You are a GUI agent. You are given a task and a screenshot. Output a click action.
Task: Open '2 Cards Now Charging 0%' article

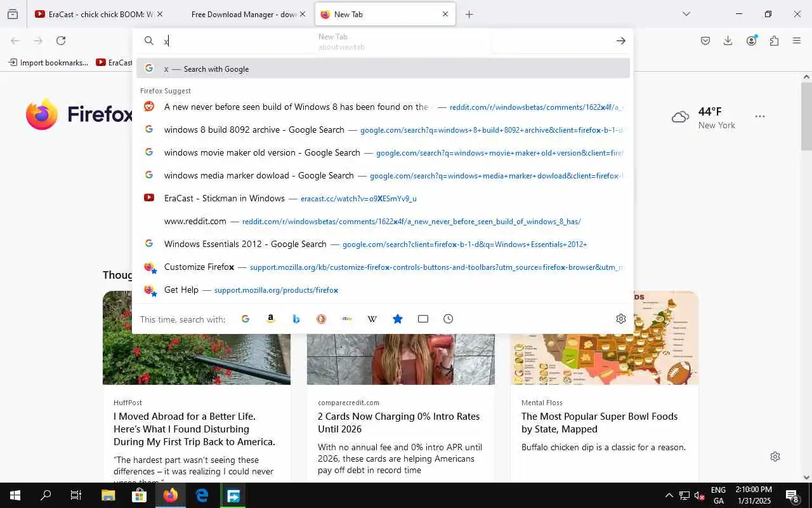399,423
